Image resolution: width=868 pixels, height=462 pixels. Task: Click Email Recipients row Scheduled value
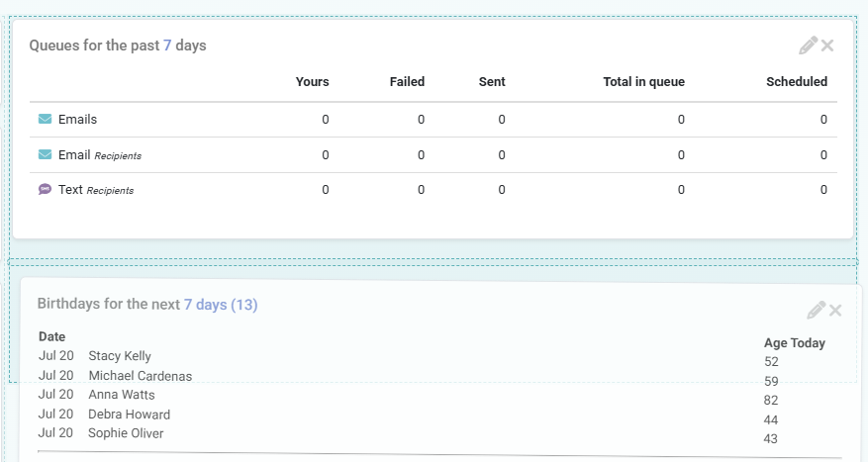(x=823, y=155)
